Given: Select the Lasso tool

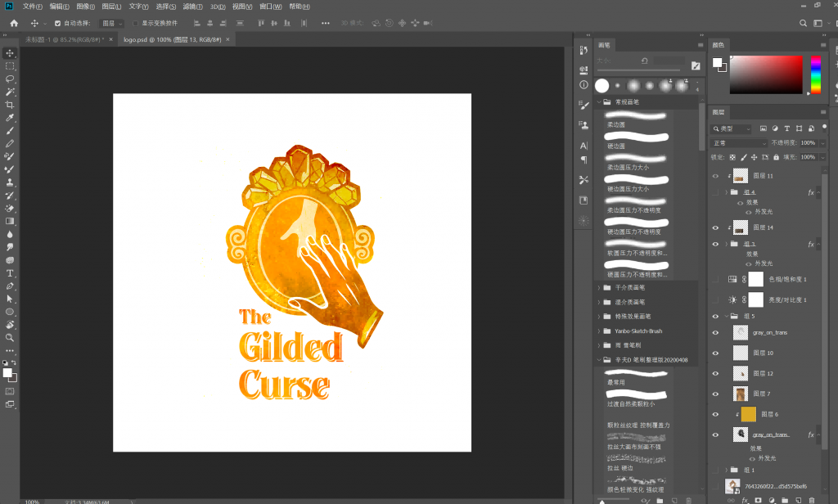Looking at the screenshot, I should (x=10, y=79).
